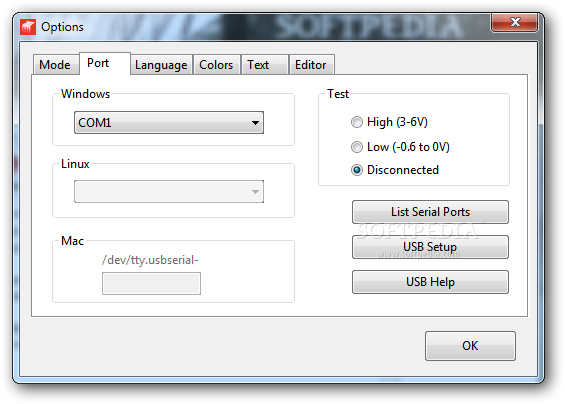Open the Language tab

pyautogui.click(x=161, y=65)
